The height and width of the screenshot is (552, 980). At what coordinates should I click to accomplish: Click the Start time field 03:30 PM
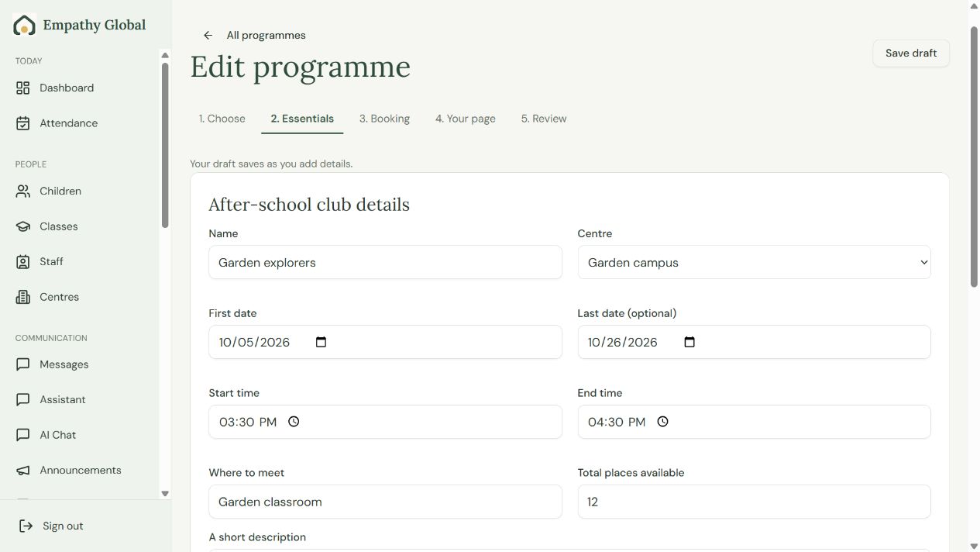click(x=385, y=422)
